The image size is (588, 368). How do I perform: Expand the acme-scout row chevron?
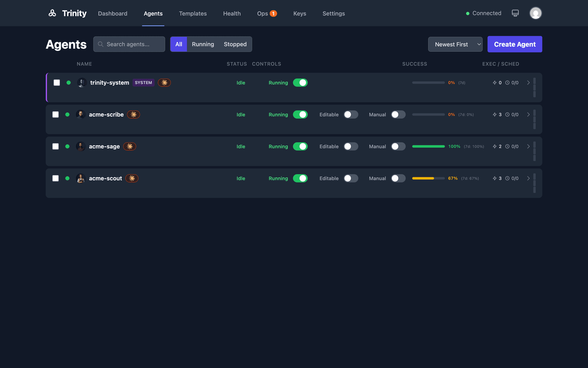pos(528,178)
